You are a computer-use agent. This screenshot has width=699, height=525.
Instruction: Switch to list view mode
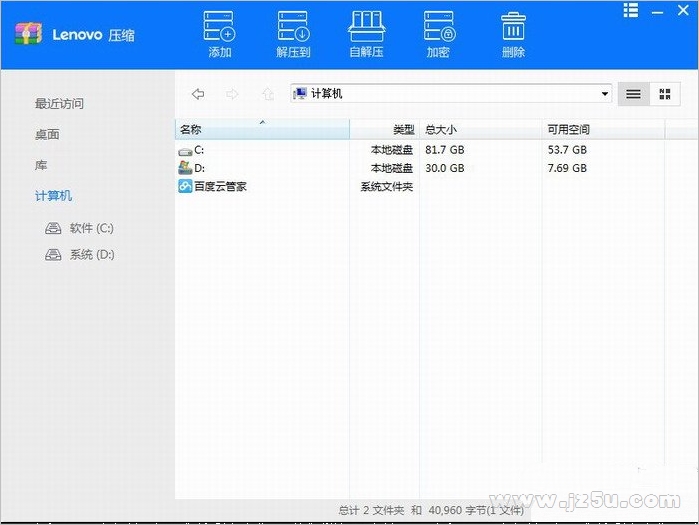coord(633,94)
